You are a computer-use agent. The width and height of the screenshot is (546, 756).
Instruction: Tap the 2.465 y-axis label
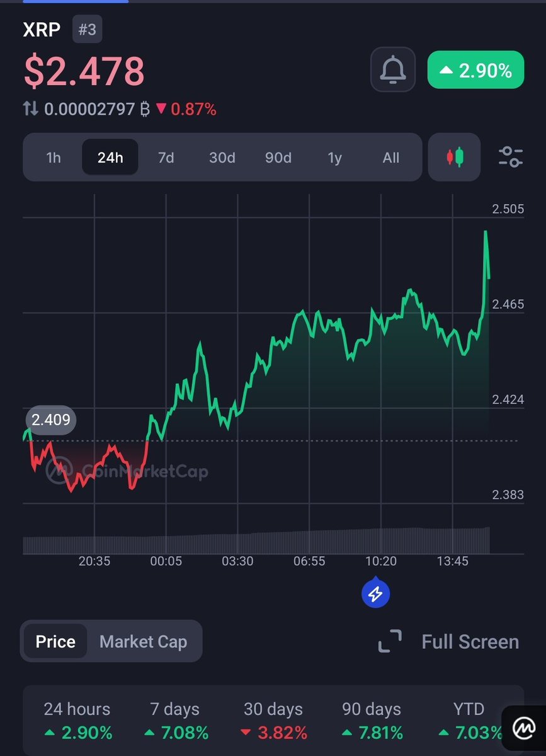coord(508,304)
